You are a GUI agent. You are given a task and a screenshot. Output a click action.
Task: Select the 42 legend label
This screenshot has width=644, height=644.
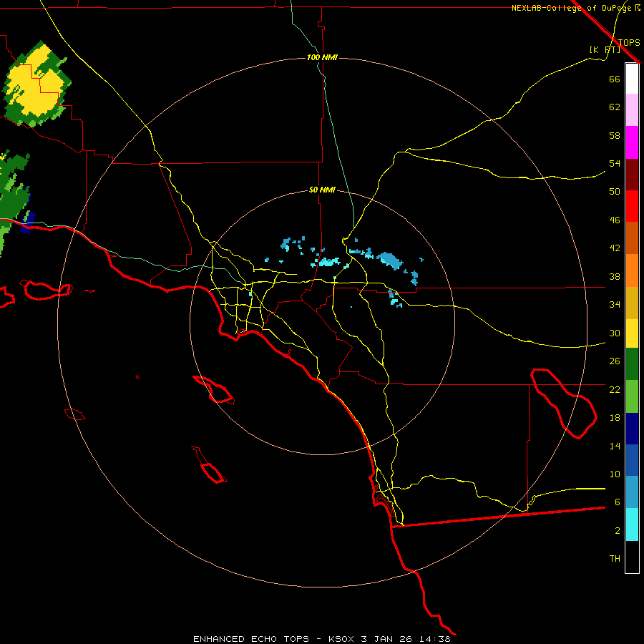(x=615, y=248)
